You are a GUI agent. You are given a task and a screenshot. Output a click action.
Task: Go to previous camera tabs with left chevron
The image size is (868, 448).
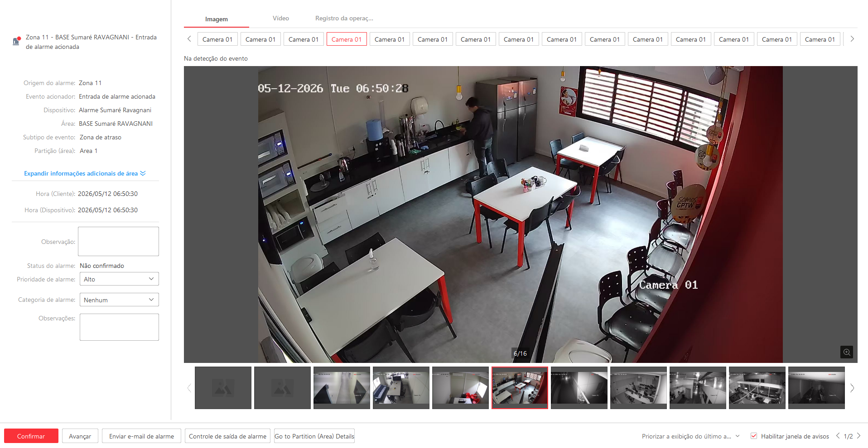pyautogui.click(x=189, y=39)
